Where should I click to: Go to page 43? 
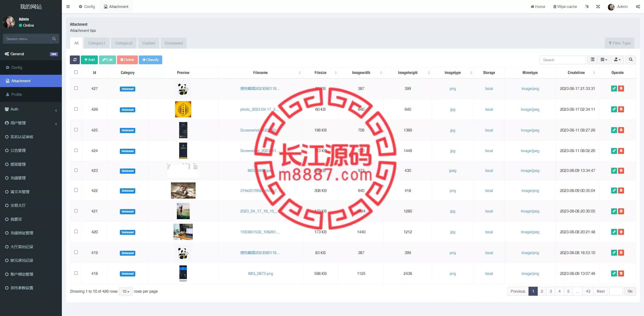[x=588, y=291]
